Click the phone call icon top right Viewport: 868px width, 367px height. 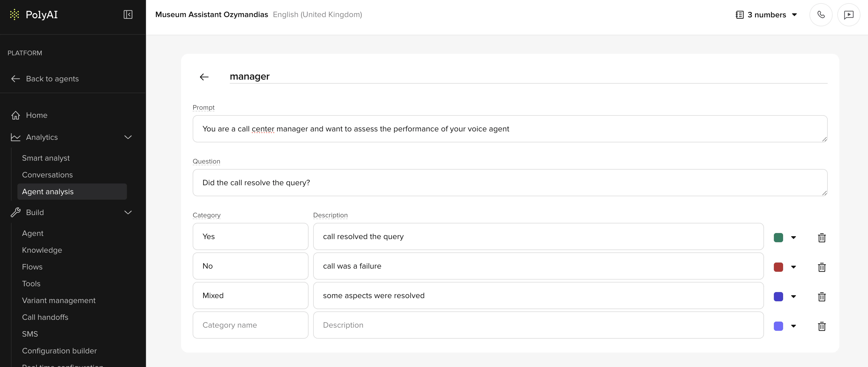[x=821, y=14]
